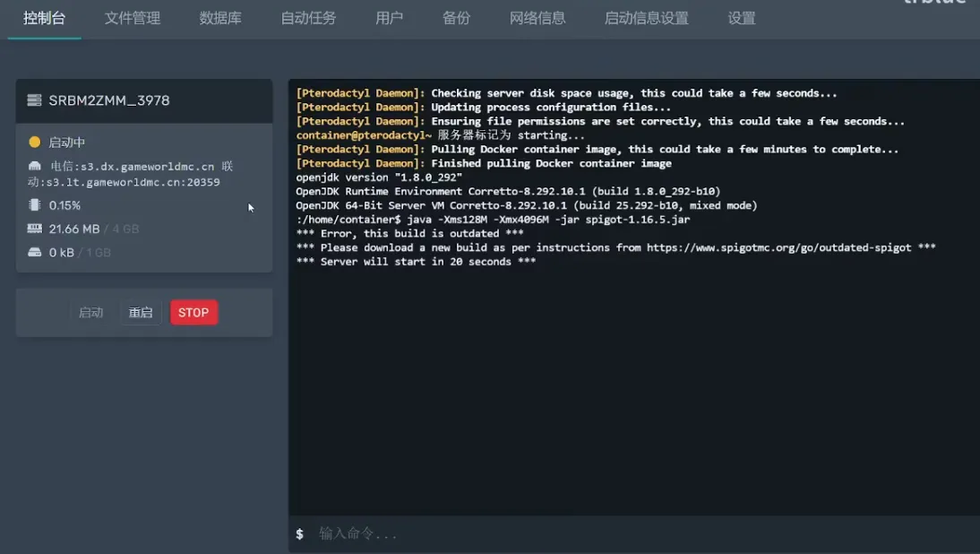This screenshot has height=554, width=980.
Task: Open the 启动信息设置 tab
Action: tap(646, 18)
